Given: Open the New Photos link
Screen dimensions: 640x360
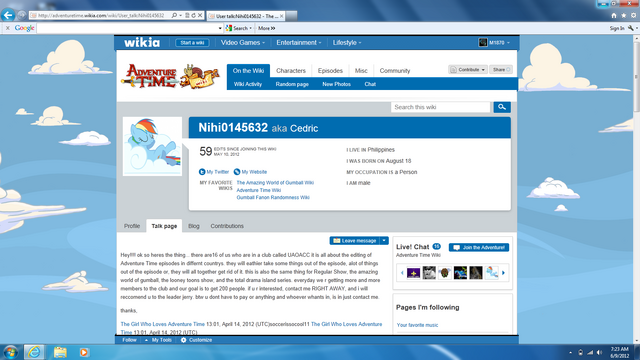Looking at the screenshot, I should tap(336, 84).
